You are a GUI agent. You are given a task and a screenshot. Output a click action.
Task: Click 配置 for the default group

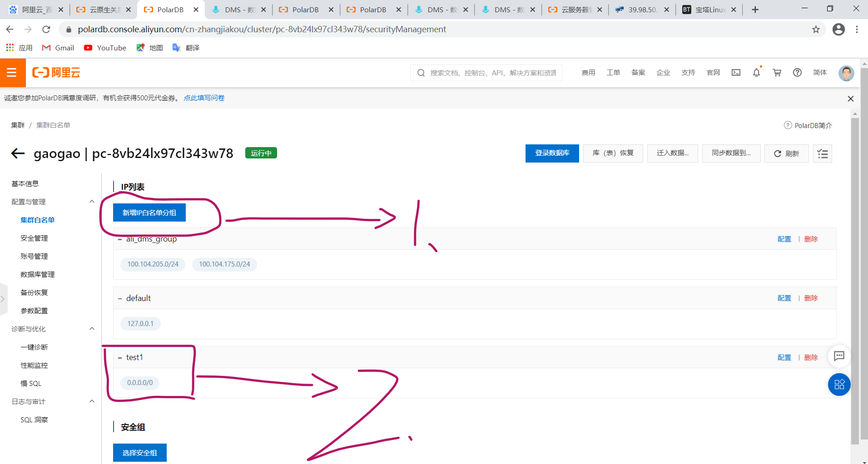(784, 298)
